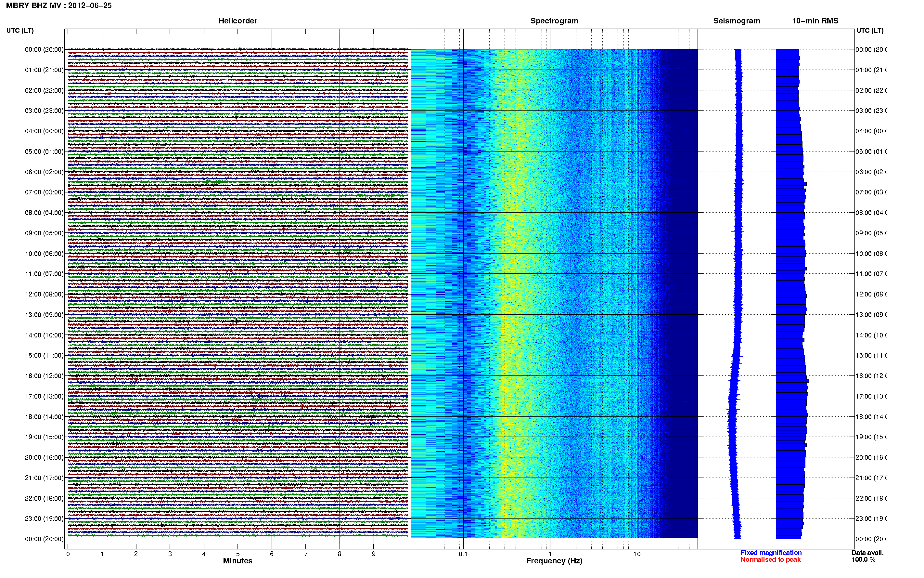Click the '9' minutes tick label

pyautogui.click(x=374, y=554)
